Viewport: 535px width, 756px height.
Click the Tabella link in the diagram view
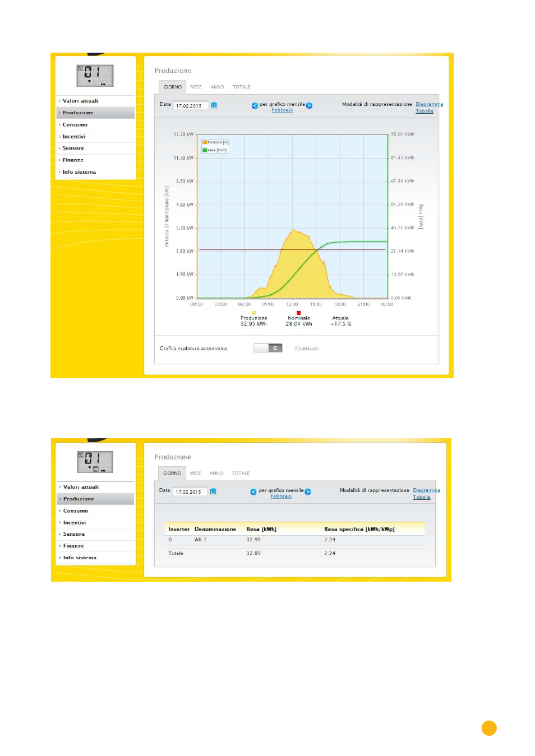(x=424, y=111)
